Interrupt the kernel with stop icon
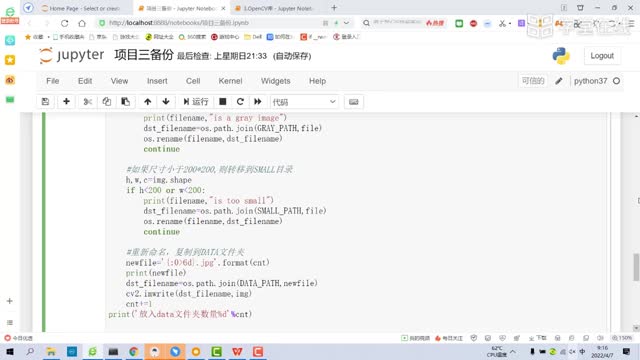This screenshot has width=640, height=360. (x=222, y=102)
